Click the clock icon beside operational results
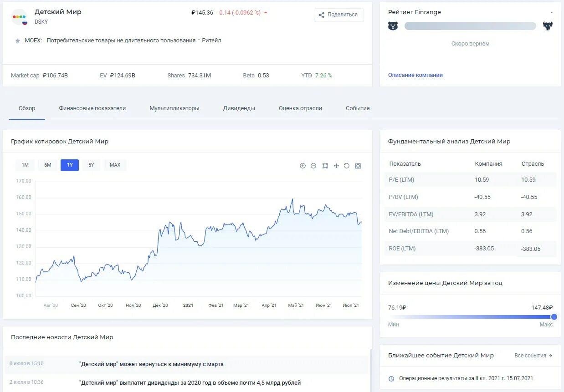 (x=391, y=379)
